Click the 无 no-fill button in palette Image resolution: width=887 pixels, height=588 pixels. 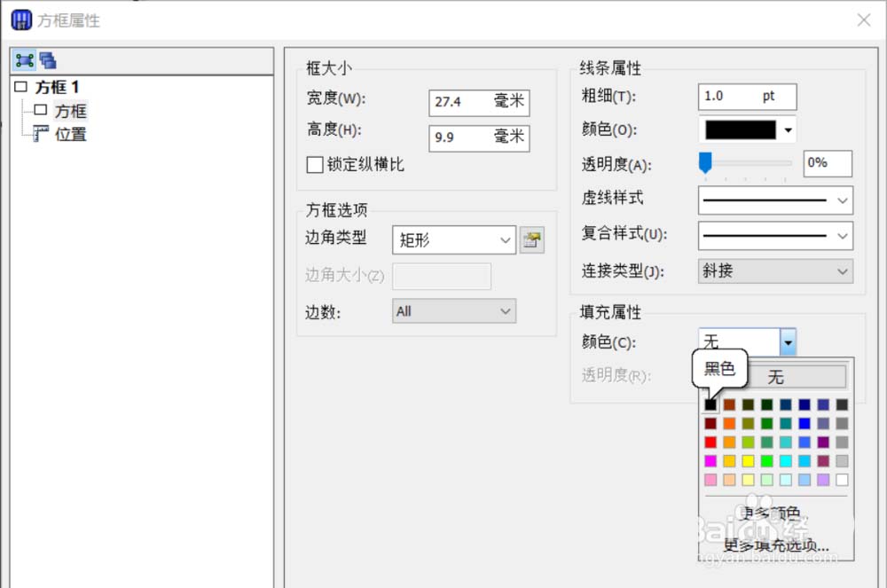pyautogui.click(x=775, y=377)
